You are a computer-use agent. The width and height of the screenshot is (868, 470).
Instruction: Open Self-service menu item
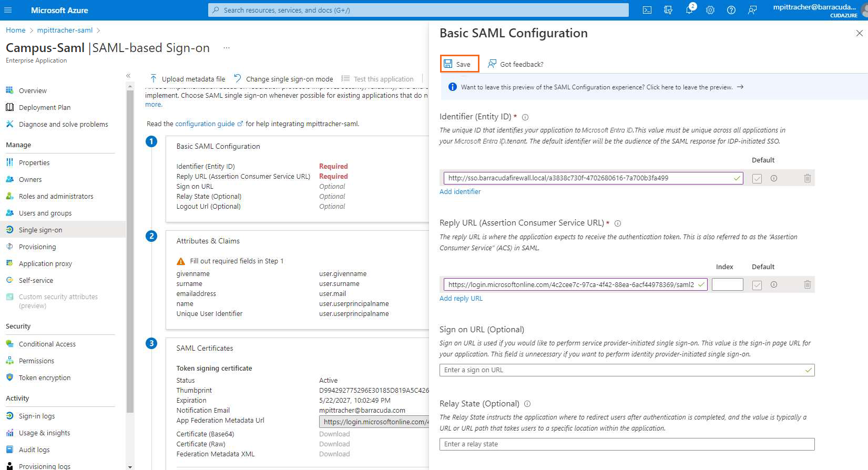pyautogui.click(x=36, y=280)
